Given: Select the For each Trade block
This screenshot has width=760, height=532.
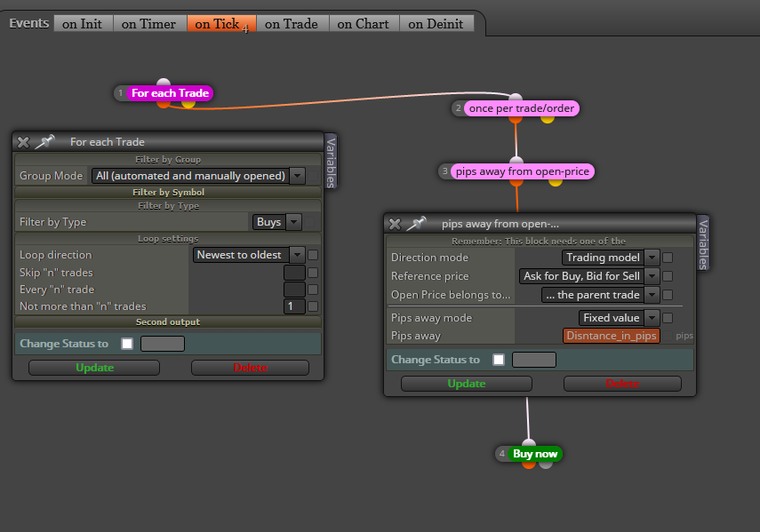Looking at the screenshot, I should (x=170, y=93).
